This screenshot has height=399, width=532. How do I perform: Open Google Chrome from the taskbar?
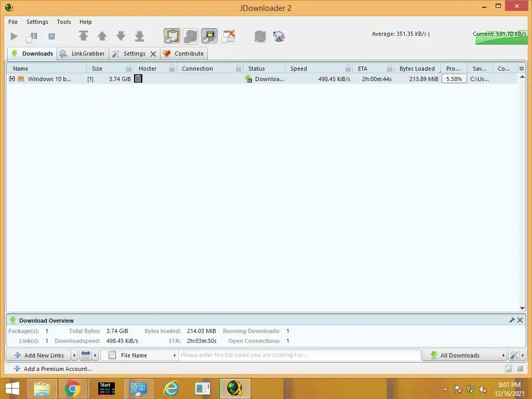(72, 389)
